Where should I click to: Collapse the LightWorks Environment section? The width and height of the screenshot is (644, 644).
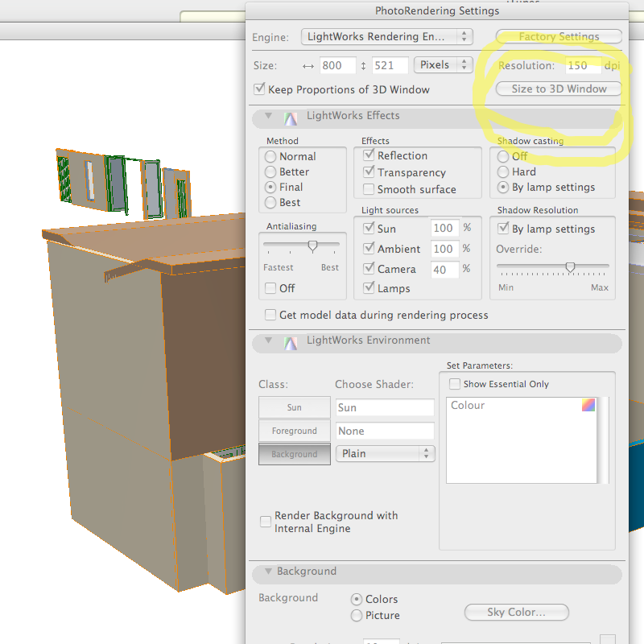(x=268, y=340)
